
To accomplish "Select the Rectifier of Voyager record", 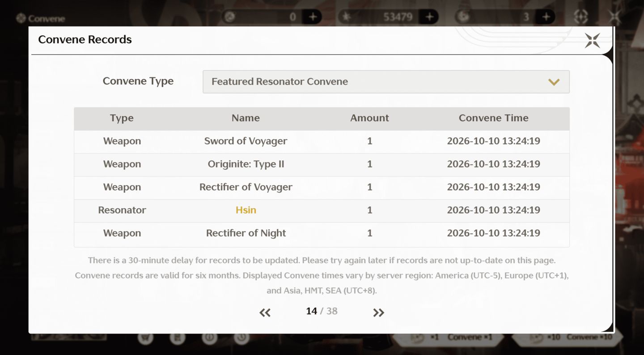I will [x=322, y=187].
